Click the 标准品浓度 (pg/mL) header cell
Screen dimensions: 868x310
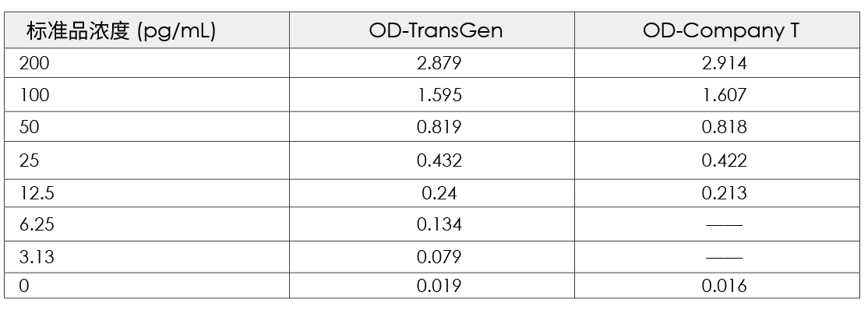click(147, 30)
